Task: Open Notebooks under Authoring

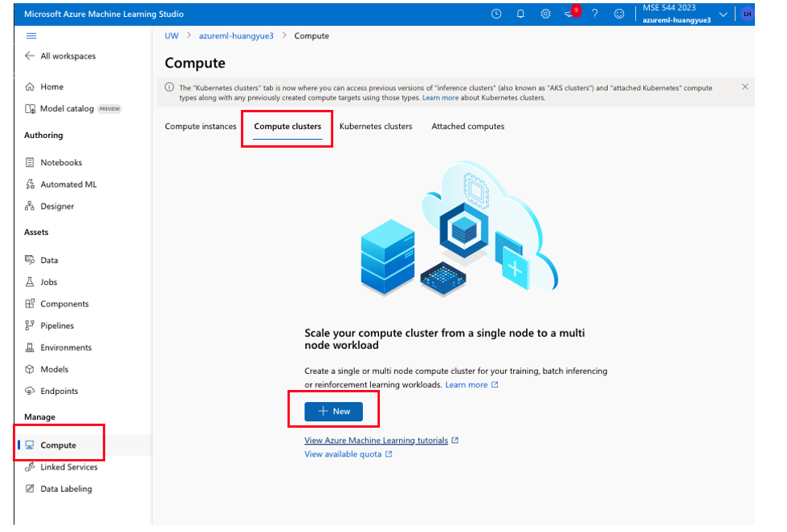Action: tap(61, 162)
